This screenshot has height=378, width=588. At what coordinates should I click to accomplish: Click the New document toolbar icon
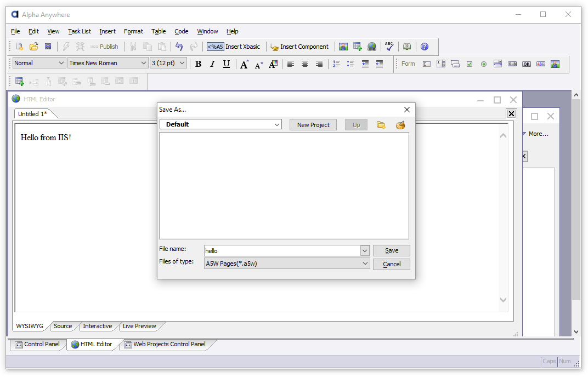[19, 47]
